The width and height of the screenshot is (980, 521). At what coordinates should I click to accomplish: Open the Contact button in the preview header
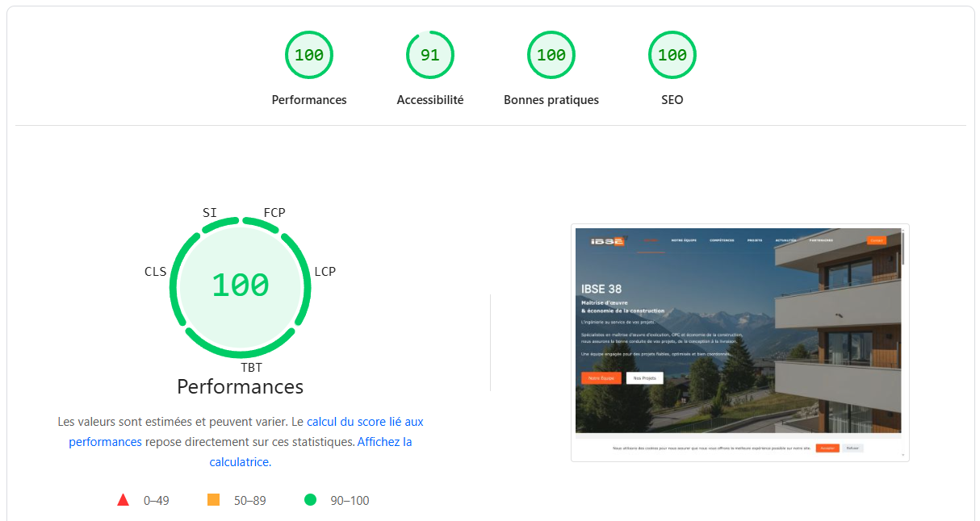click(x=876, y=240)
